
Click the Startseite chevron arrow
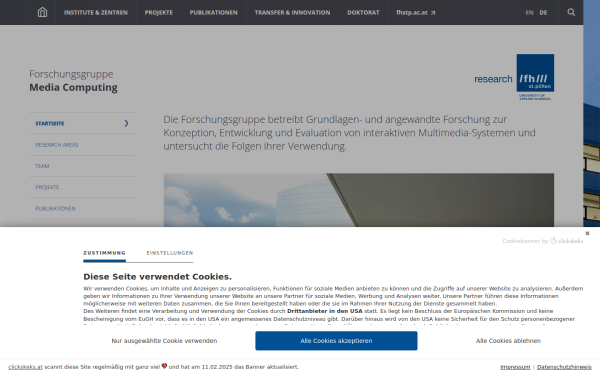tap(126, 123)
